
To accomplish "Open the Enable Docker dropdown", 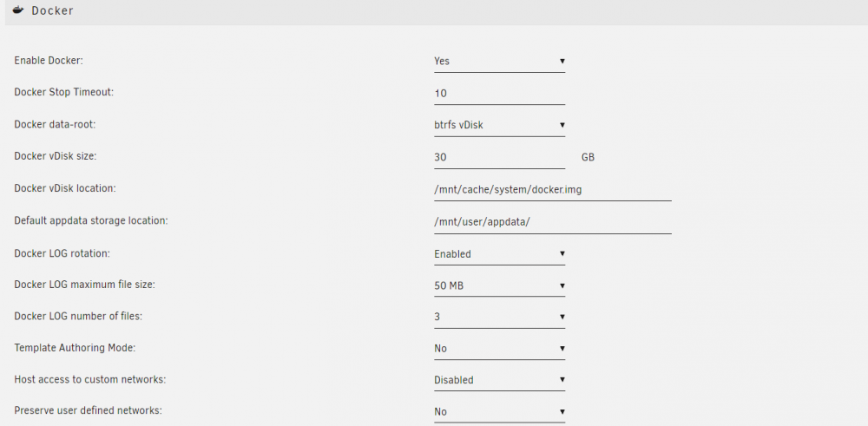I will click(499, 62).
